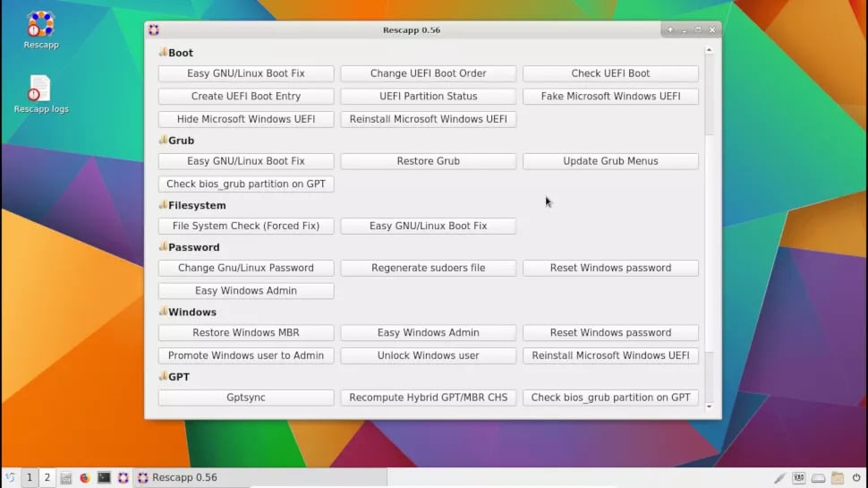
Task: Select Hide Microsoft Windows UEFI
Action: 246,119
